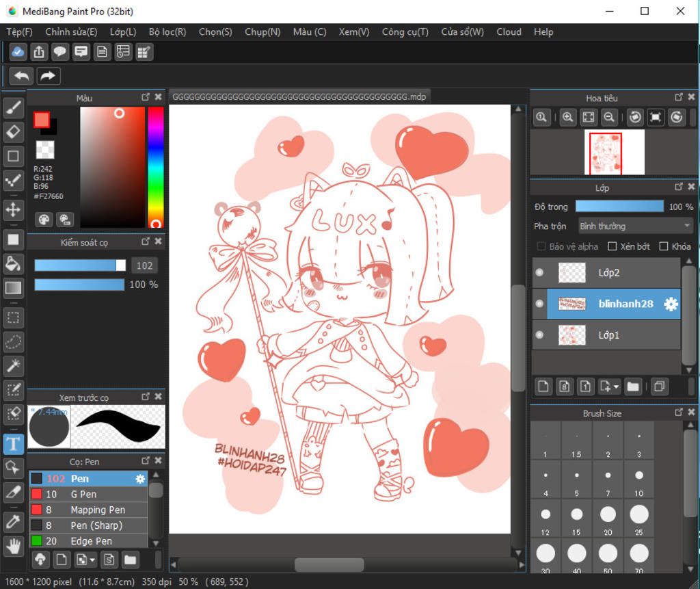
Task: Undock the Lớp panel
Action: coord(679,187)
